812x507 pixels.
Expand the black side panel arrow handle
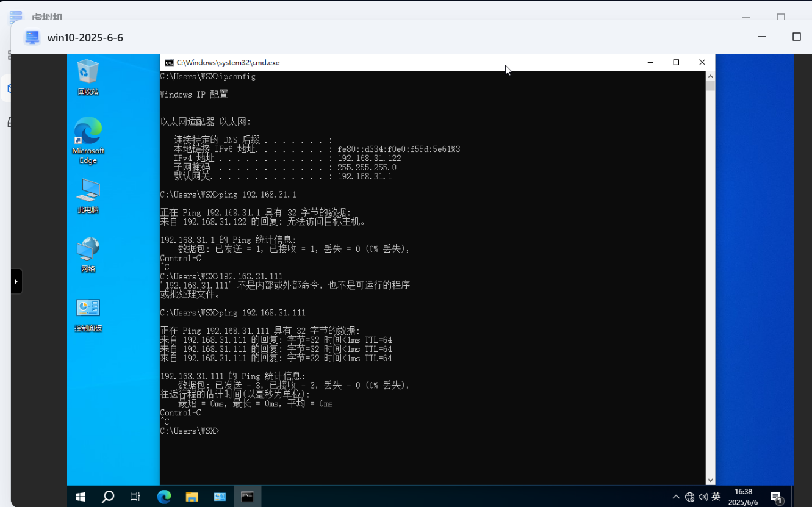click(16, 281)
